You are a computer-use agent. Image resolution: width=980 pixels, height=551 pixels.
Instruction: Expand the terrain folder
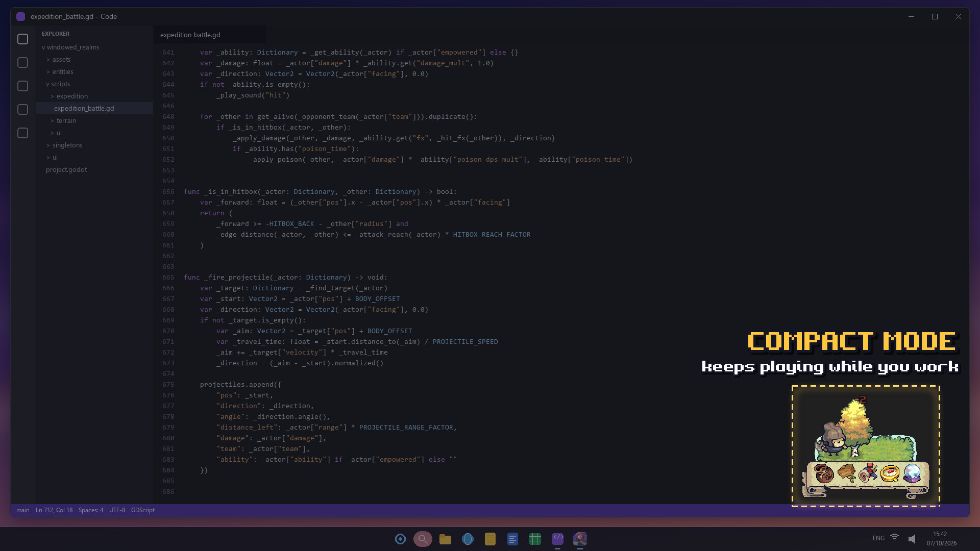pos(63,121)
